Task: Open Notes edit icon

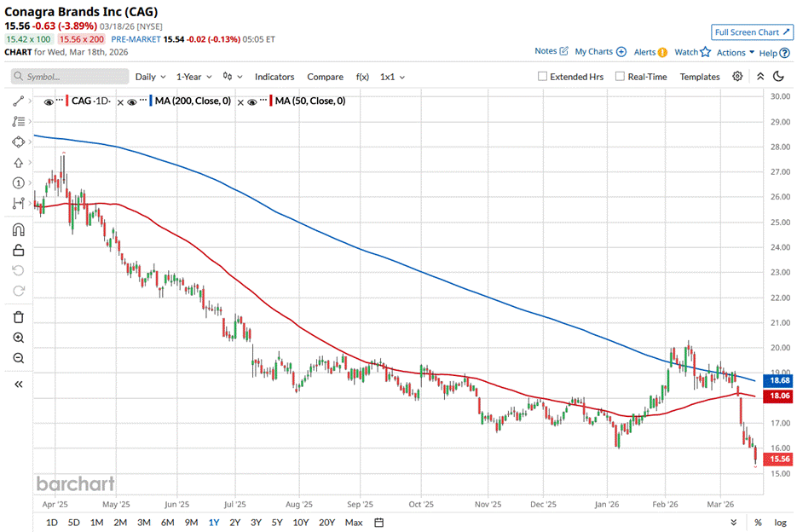Action: coord(563,51)
